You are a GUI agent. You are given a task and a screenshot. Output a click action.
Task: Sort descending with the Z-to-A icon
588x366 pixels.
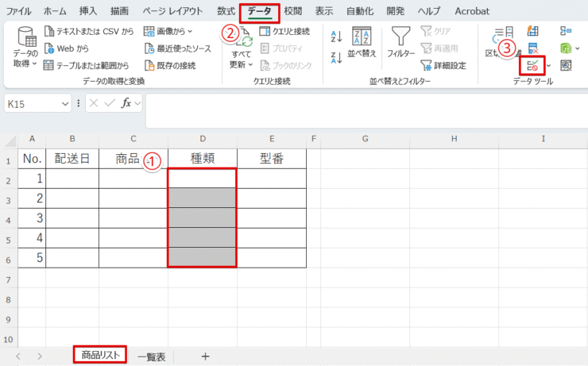336,58
